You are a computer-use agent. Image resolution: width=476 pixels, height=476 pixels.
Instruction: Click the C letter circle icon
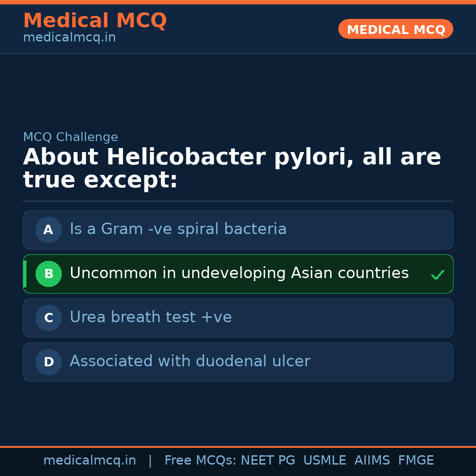48,318
